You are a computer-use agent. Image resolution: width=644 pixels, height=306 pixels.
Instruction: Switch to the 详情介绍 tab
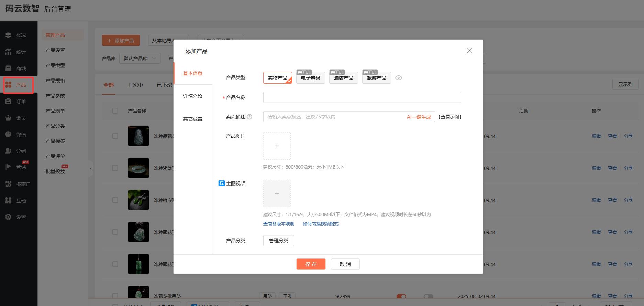click(193, 96)
